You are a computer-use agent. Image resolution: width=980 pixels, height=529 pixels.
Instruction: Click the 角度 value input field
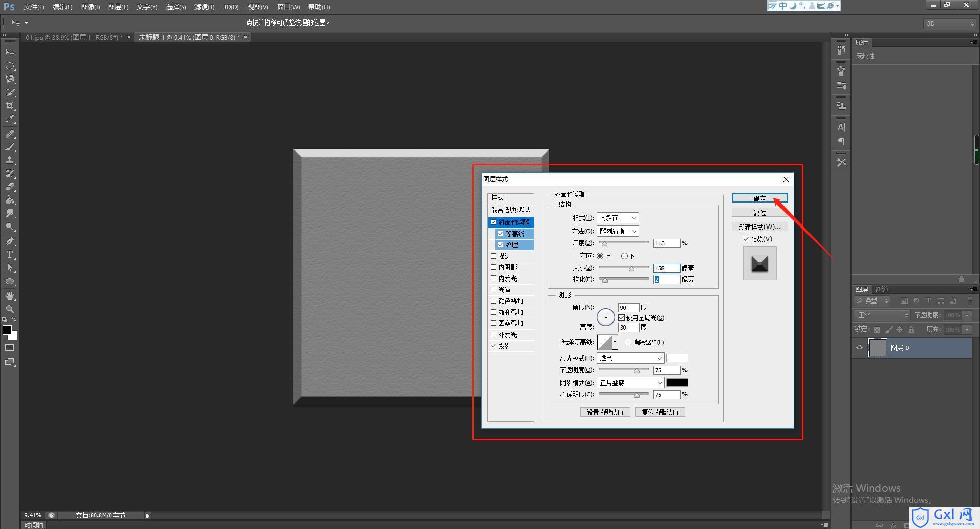(628, 308)
